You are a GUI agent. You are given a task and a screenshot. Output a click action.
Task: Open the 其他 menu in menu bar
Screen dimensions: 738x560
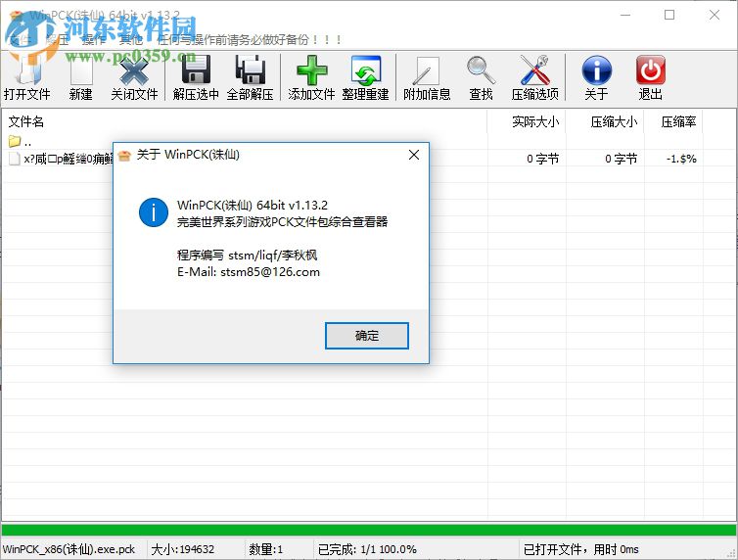point(130,40)
